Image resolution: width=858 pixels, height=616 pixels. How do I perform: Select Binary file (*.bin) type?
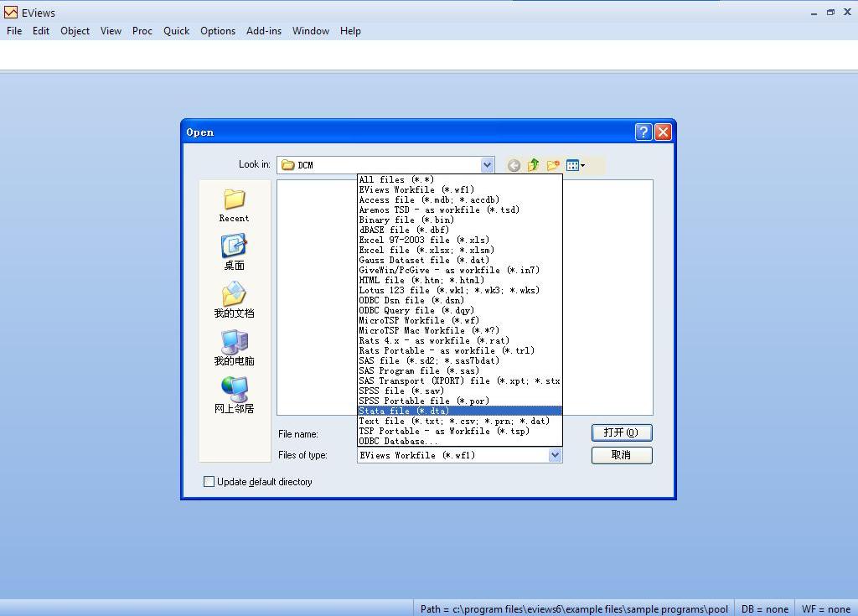tap(460, 220)
